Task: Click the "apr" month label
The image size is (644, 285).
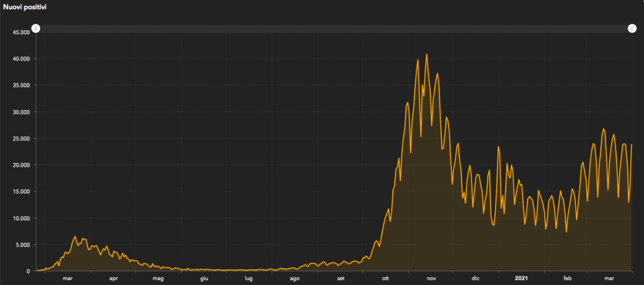Action: [113, 278]
